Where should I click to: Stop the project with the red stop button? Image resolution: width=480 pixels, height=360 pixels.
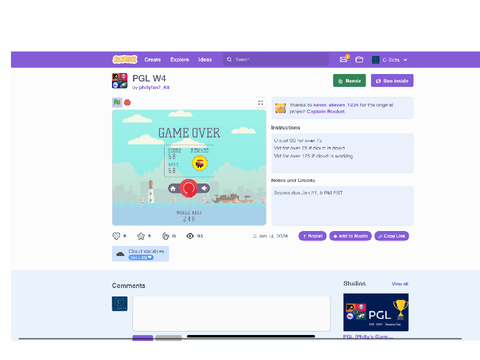click(x=127, y=102)
